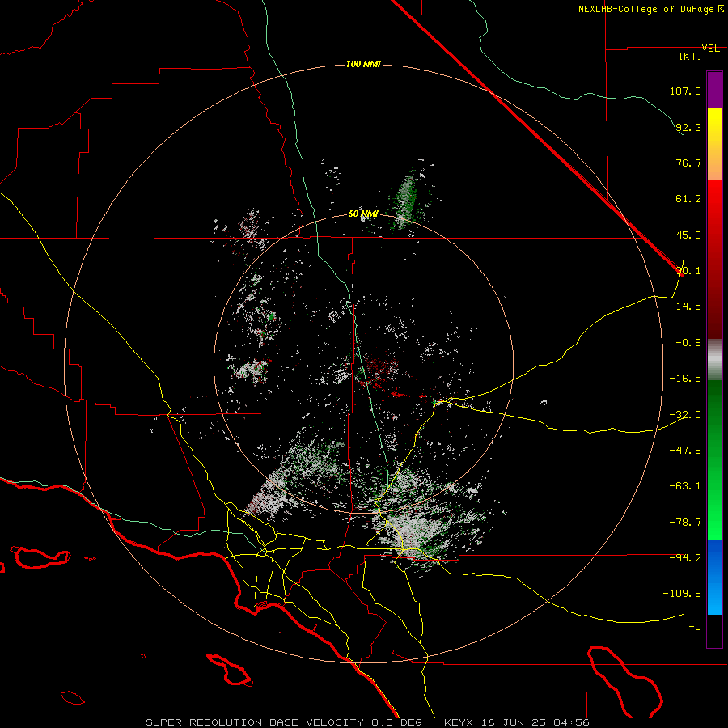The image size is (728, 728).
Task: Click the 50 NMI range ring label
Action: pos(363,214)
